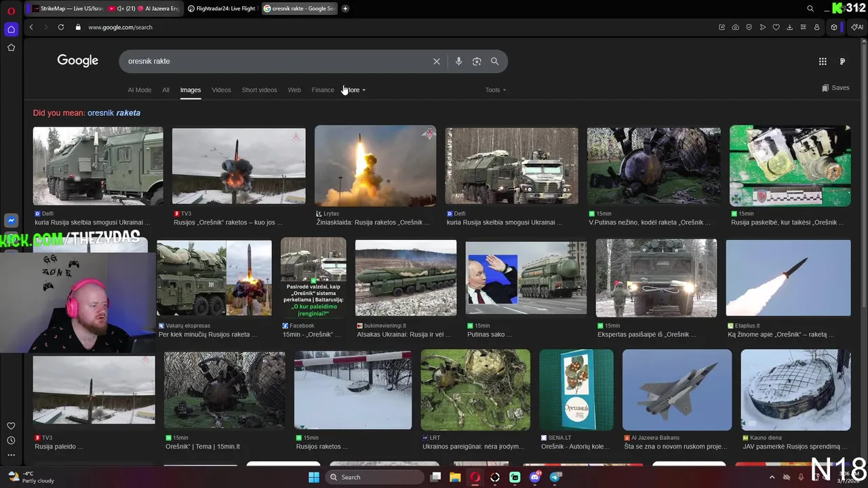
Task: Open Opera snapshot camera icon in address bar
Action: [x=735, y=27]
